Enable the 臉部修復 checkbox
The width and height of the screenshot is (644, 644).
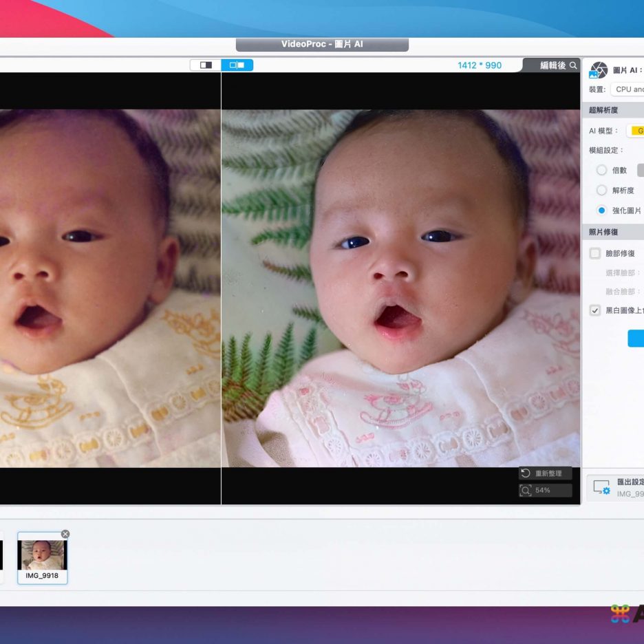pyautogui.click(x=595, y=254)
